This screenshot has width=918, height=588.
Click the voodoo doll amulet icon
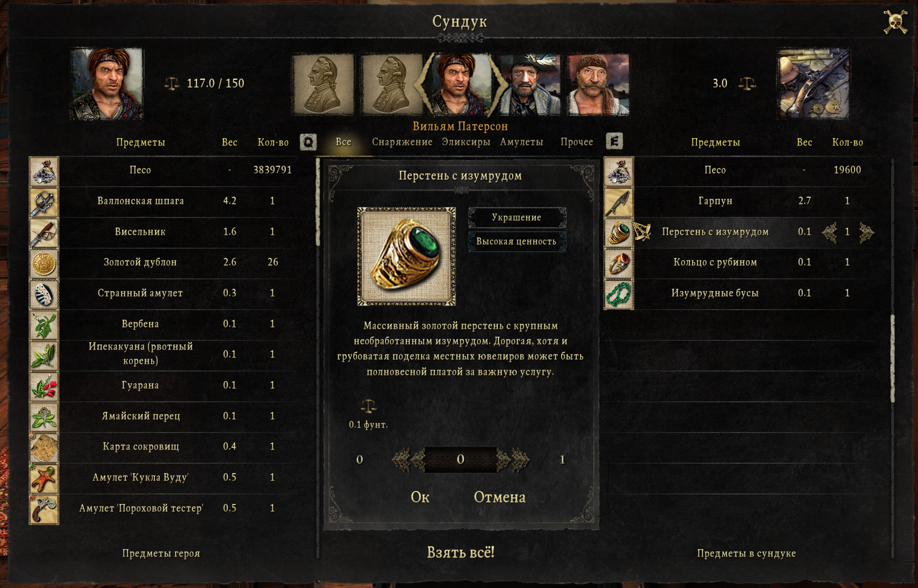tap(44, 478)
